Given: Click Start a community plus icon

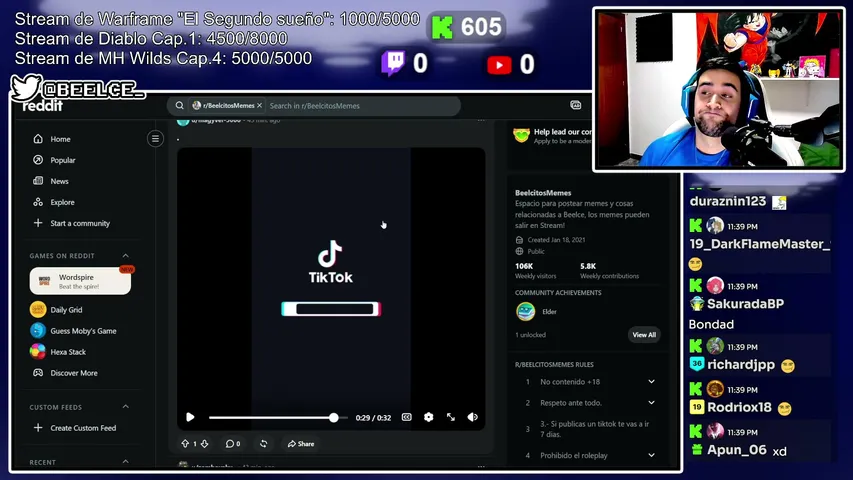Looking at the screenshot, I should [x=38, y=223].
